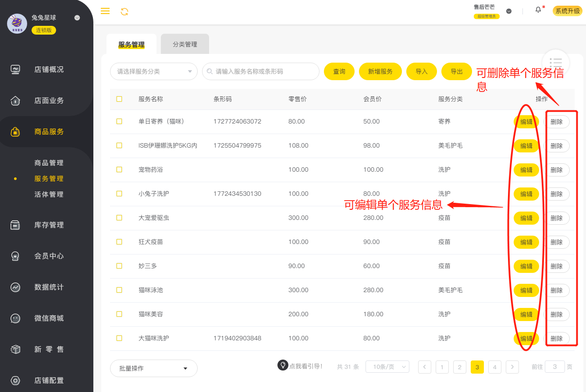Screen dimensions: 586x392
Task: Toggle the select-all checkbox in table header
Action: coord(119,99)
